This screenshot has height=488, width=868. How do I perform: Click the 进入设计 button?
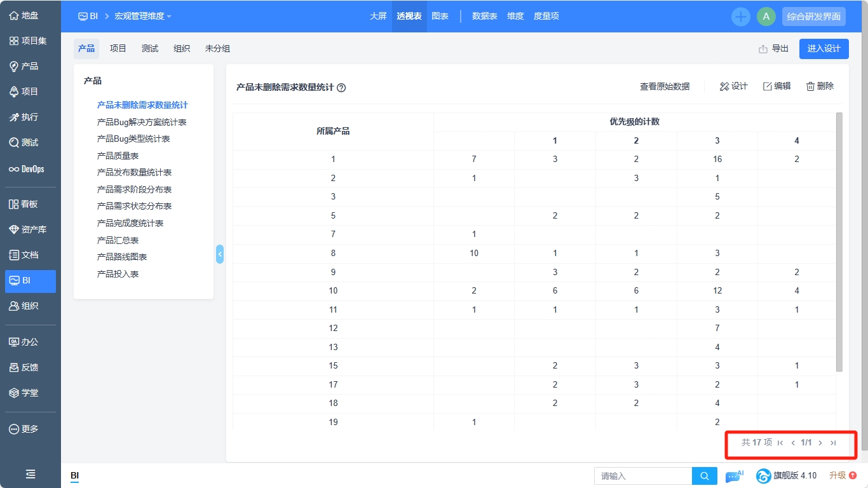coord(824,48)
